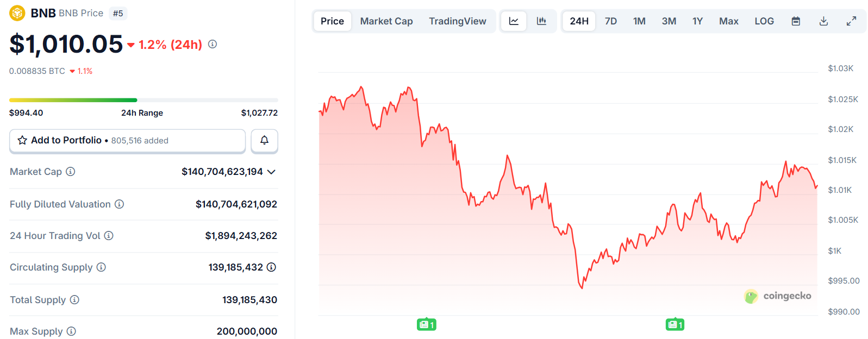Switch to candlestick chart view icon
The image size is (868, 339).
point(541,21)
